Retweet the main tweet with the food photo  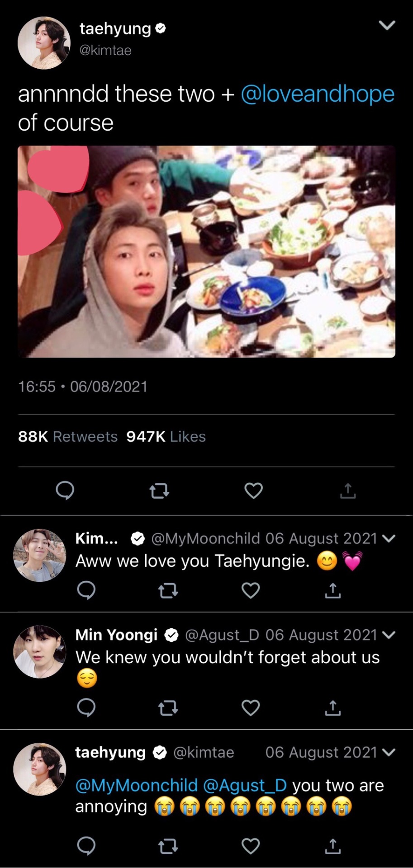pos(159,491)
